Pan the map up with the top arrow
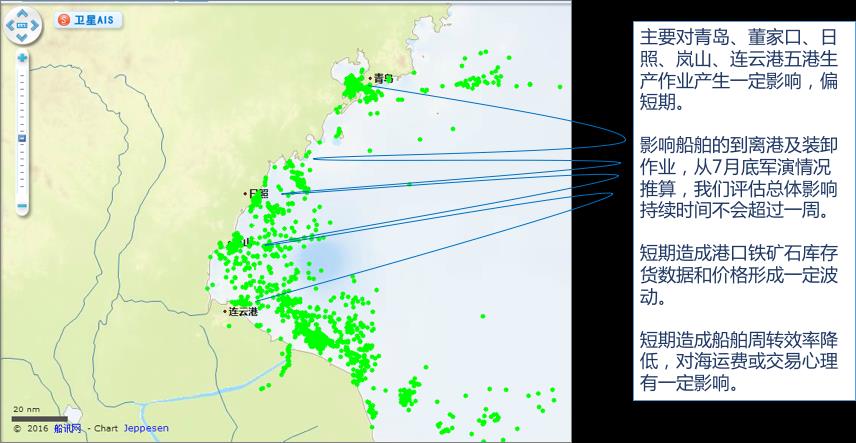Image resolution: width=856 pixels, height=443 pixels. click(x=23, y=11)
